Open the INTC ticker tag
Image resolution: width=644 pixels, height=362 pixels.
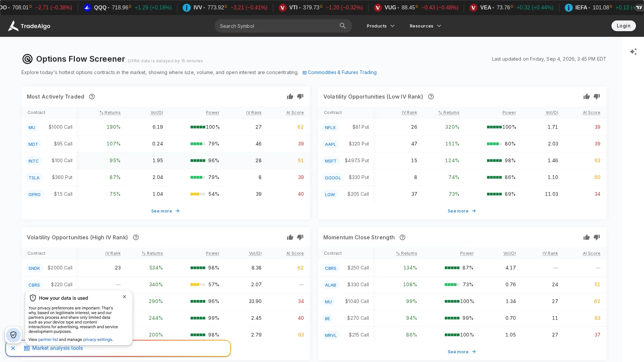click(x=34, y=161)
